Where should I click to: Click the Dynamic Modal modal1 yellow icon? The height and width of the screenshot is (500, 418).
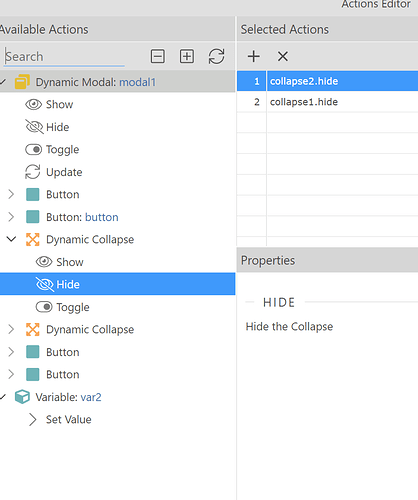tap(22, 82)
